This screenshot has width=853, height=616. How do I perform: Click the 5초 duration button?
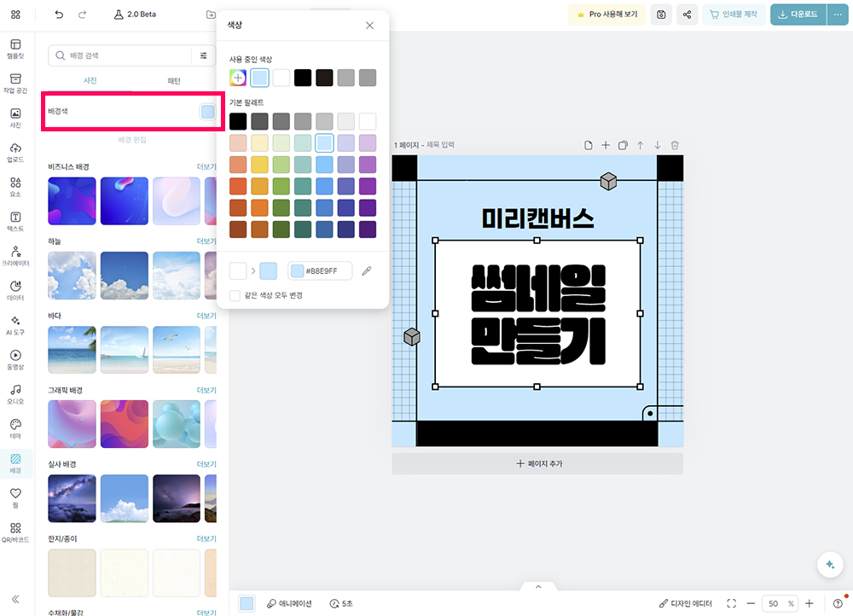click(341, 603)
